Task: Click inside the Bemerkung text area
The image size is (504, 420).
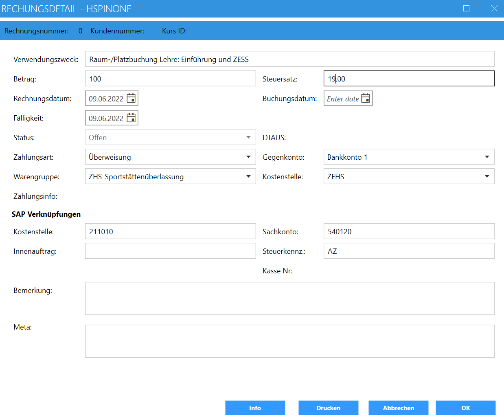Action: pos(289,298)
